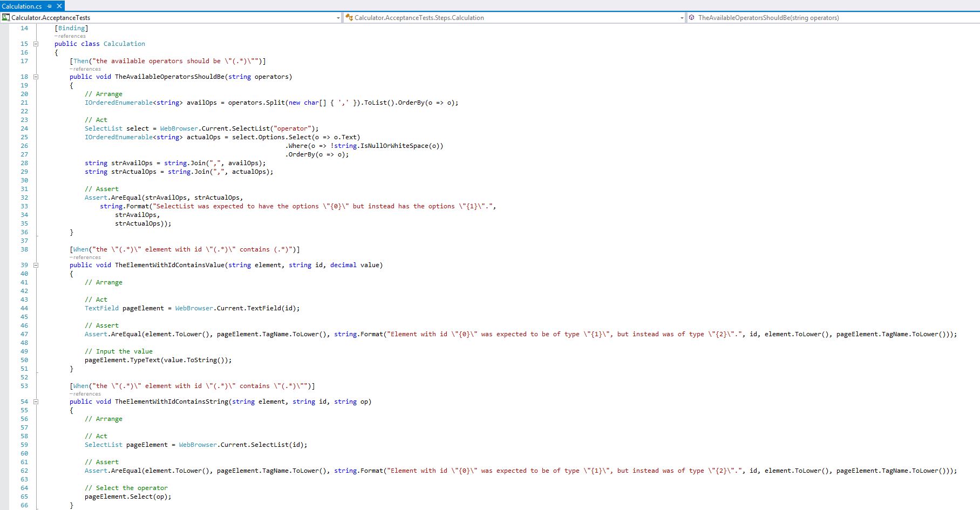Click the '// Assert' comment on line 61

click(x=101, y=462)
